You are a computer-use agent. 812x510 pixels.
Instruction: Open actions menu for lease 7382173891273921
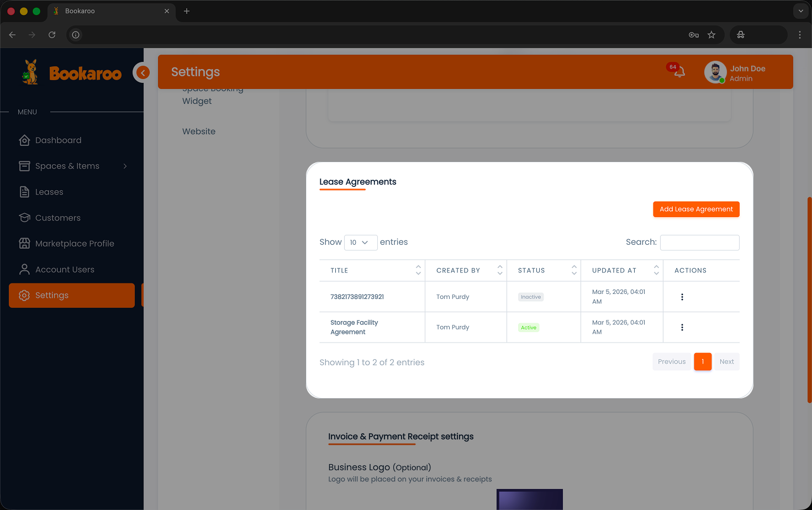682,297
